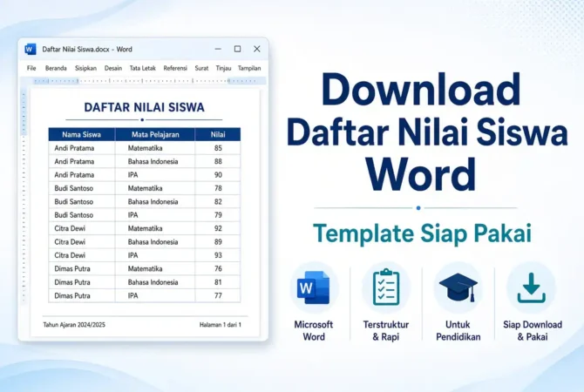Click the Word logo in the title bar

pyautogui.click(x=31, y=49)
